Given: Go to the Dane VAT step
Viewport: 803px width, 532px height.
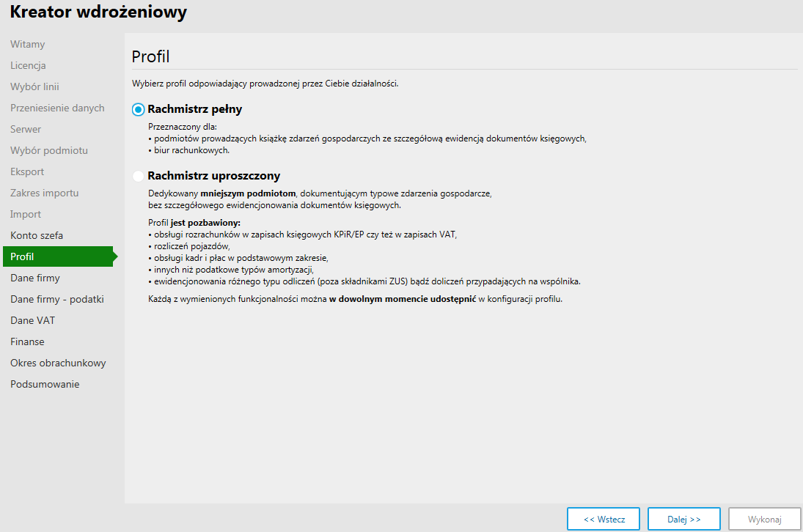Looking at the screenshot, I should (33, 320).
